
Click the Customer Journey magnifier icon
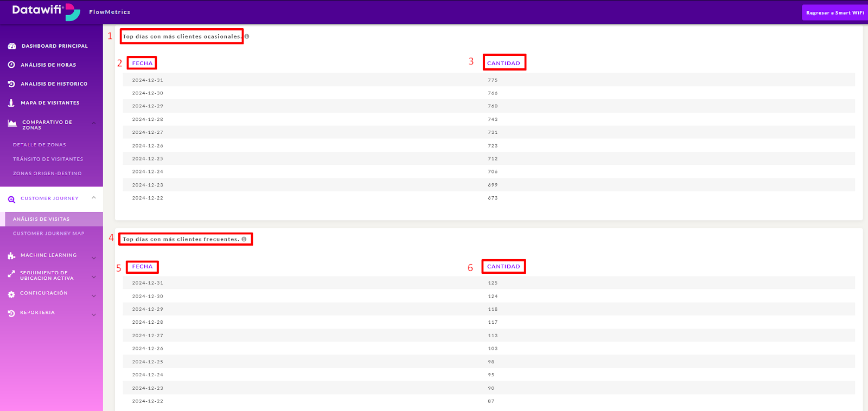tap(11, 200)
